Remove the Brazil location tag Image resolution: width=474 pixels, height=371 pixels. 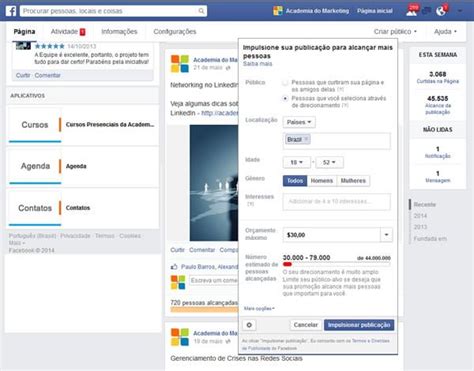306,139
